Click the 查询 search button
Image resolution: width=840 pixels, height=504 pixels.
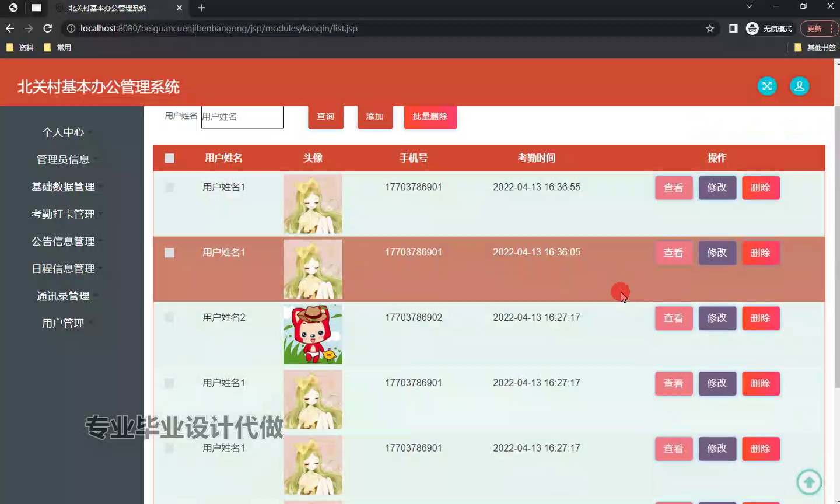tap(325, 117)
